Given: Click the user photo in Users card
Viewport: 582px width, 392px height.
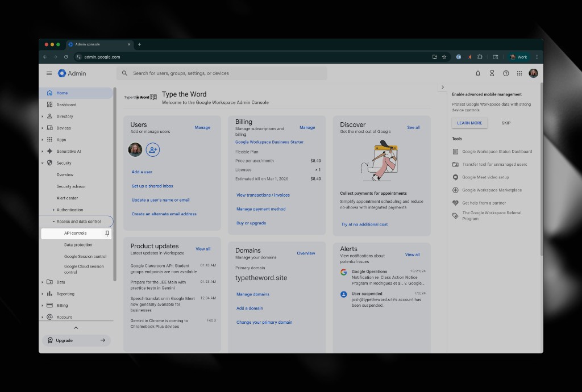Looking at the screenshot, I should [135, 150].
